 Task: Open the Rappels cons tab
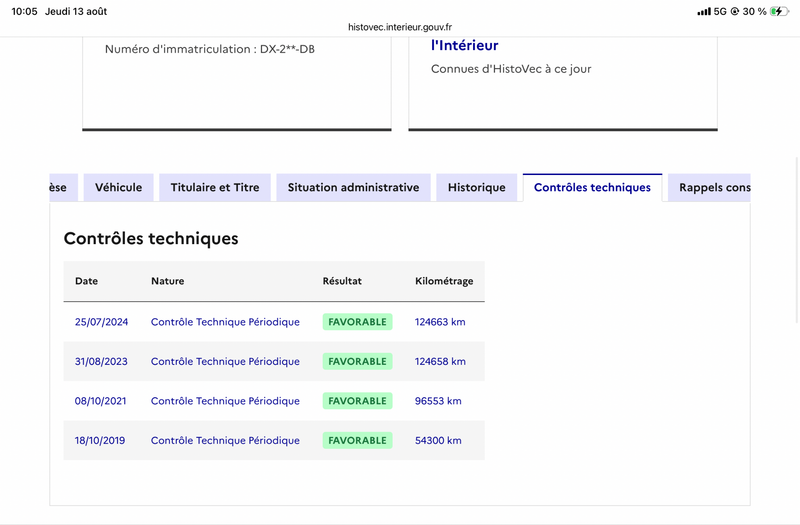[x=709, y=187]
